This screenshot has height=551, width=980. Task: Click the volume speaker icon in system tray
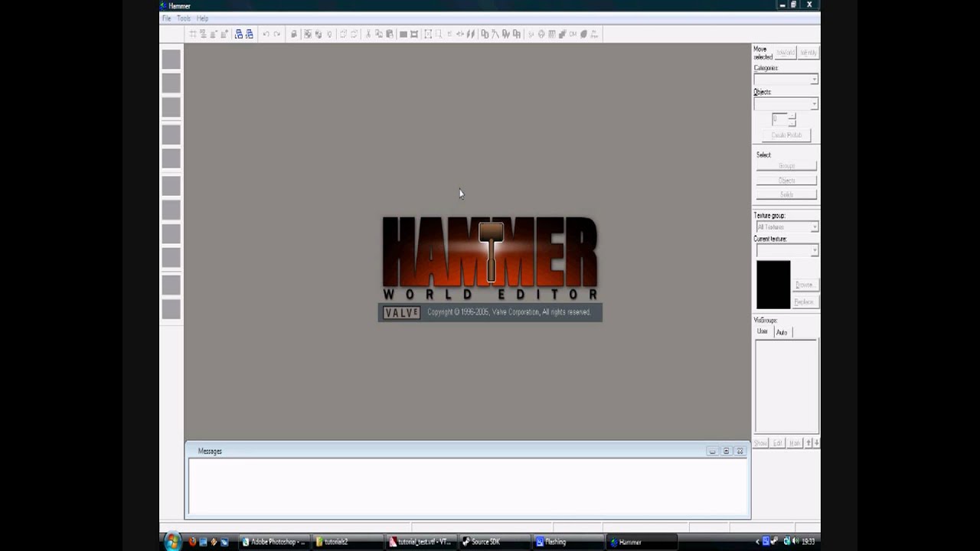tap(794, 542)
